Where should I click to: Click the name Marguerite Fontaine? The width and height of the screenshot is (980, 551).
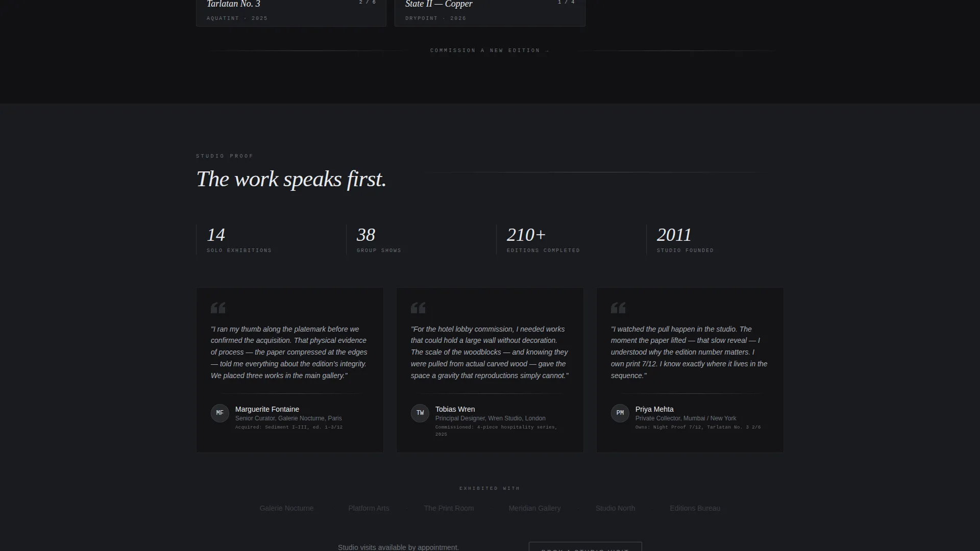267,409
